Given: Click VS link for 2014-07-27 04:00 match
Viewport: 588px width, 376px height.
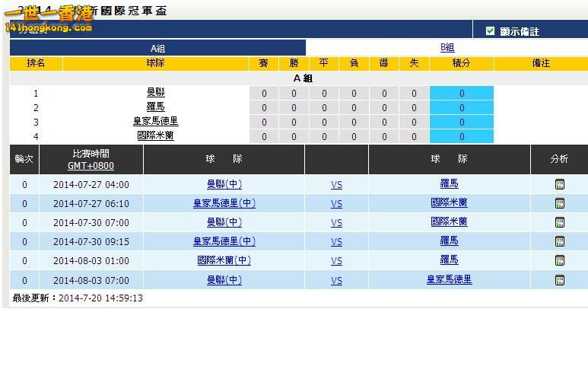Looking at the screenshot, I should coord(336,184).
